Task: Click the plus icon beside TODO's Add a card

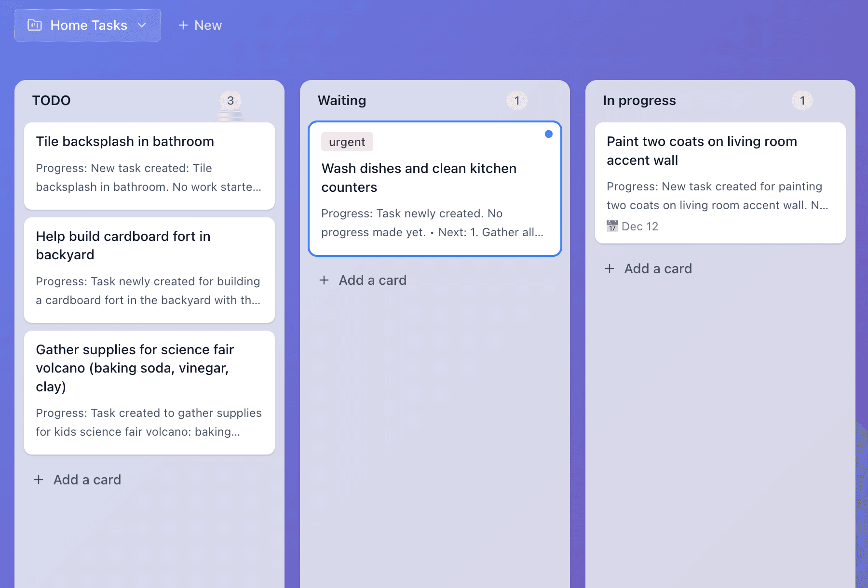Action: click(39, 480)
